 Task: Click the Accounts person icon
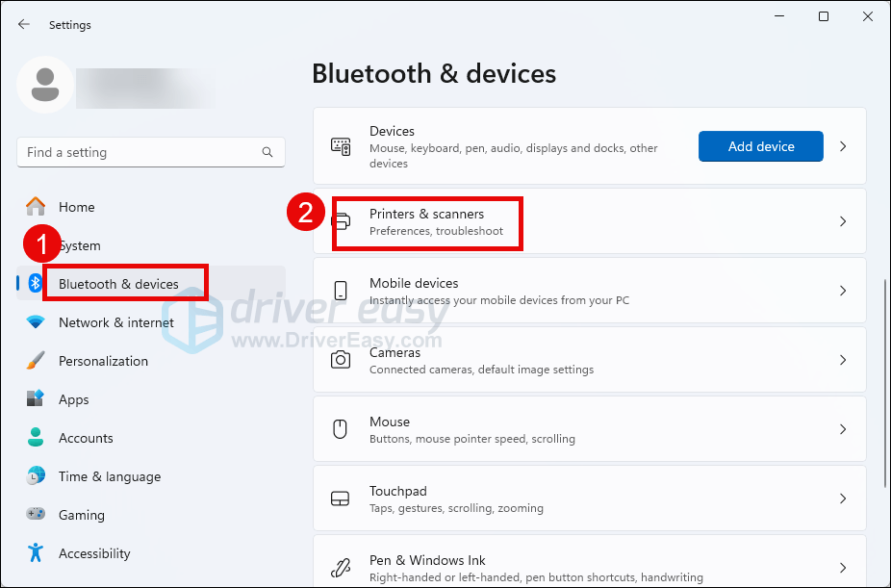(36, 438)
